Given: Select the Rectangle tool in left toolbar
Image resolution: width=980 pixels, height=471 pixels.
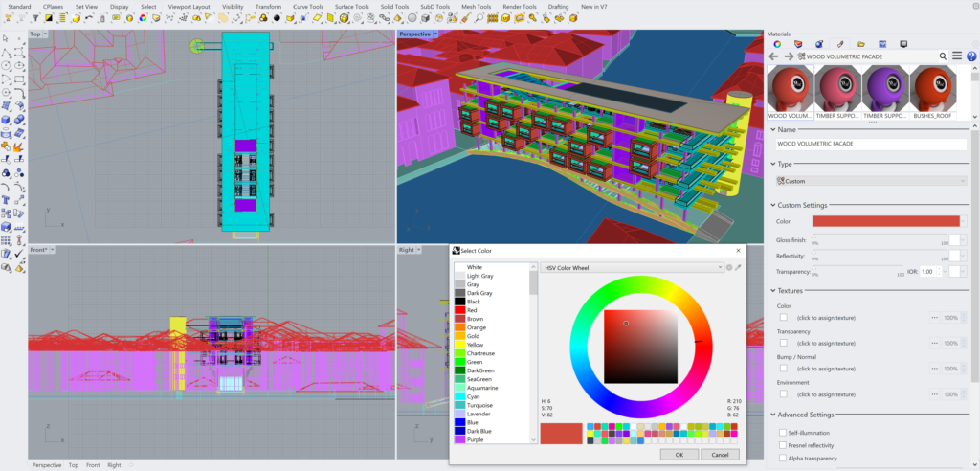Looking at the screenshot, I should [19, 78].
